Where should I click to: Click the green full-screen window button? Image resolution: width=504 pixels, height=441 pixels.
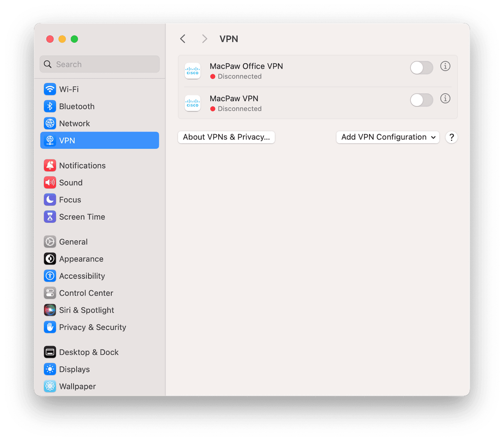(x=75, y=39)
